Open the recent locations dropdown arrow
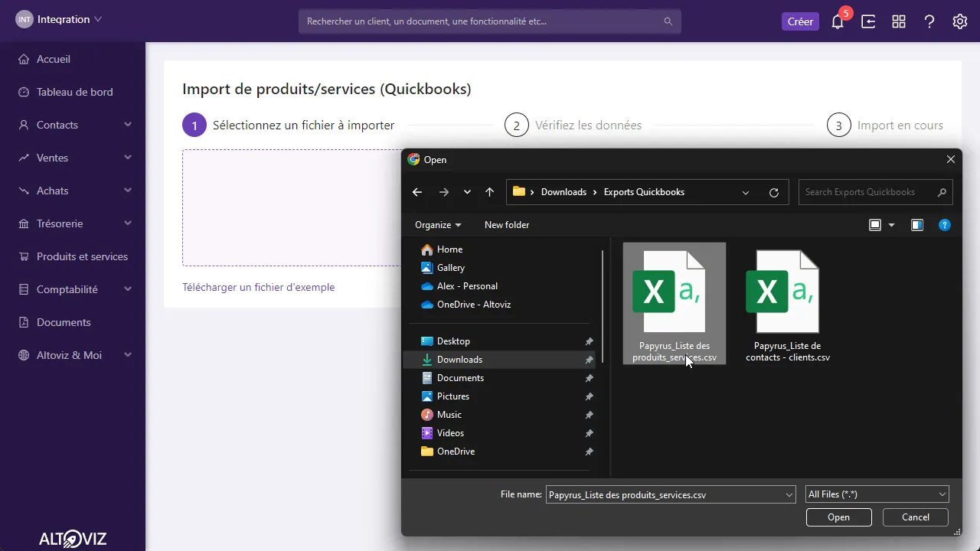Screen dimensions: 980x551 pyautogui.click(x=467, y=192)
